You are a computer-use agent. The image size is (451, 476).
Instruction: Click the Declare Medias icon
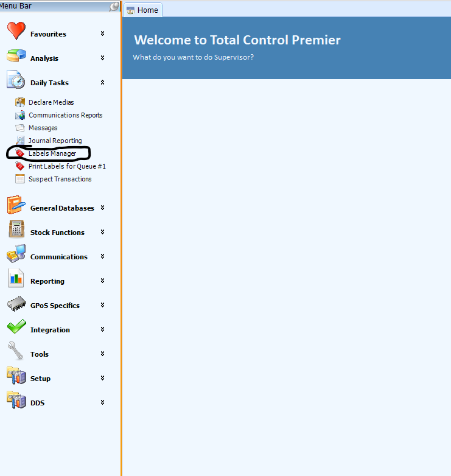(x=20, y=102)
